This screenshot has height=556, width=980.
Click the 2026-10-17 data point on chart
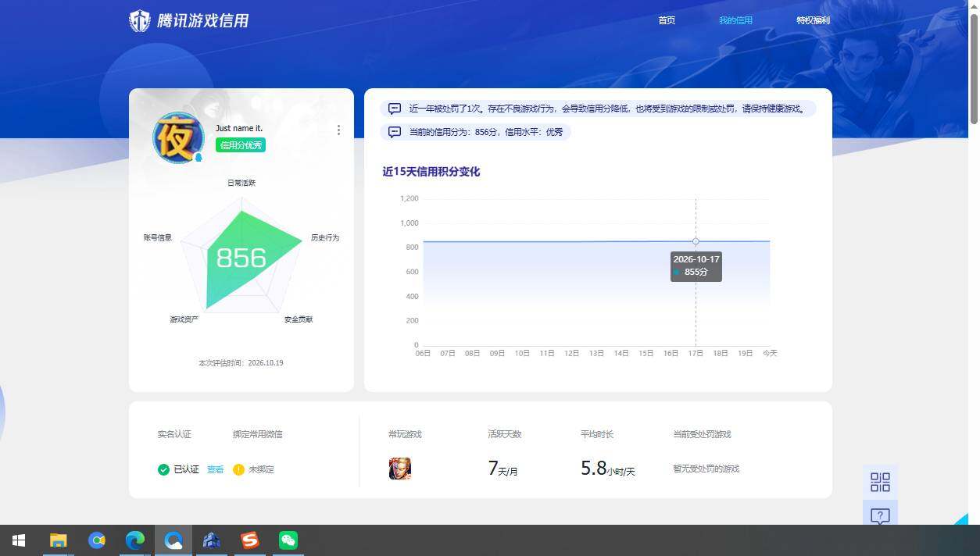tap(696, 241)
